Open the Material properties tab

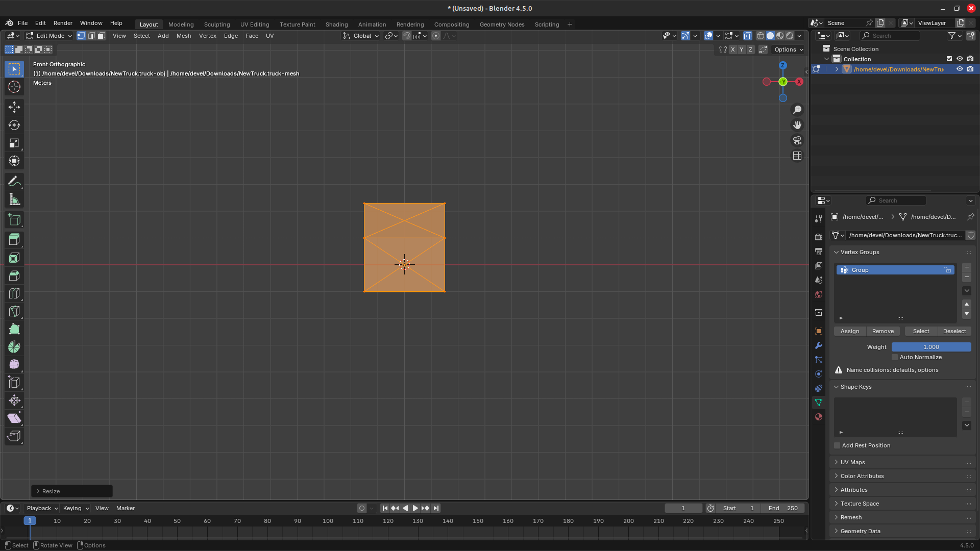[819, 417]
